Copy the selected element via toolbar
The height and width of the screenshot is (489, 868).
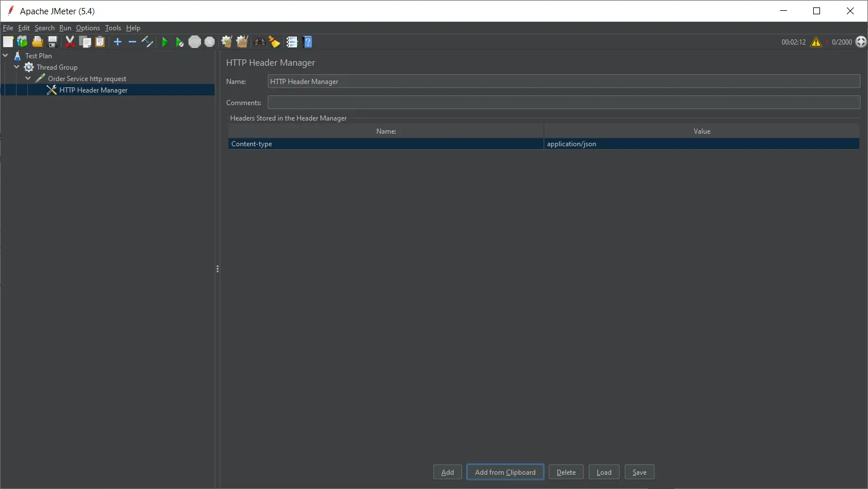85,42
